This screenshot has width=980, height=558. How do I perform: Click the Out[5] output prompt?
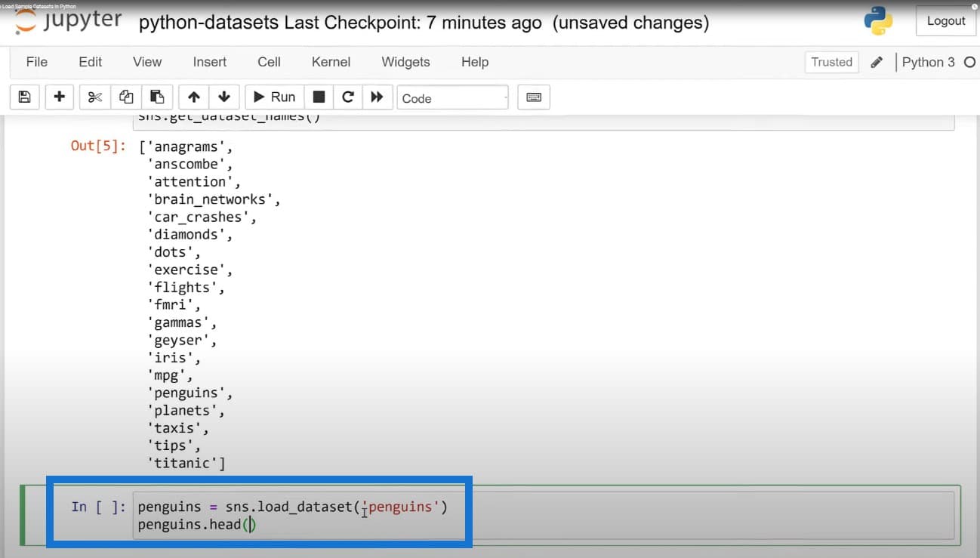tap(98, 146)
